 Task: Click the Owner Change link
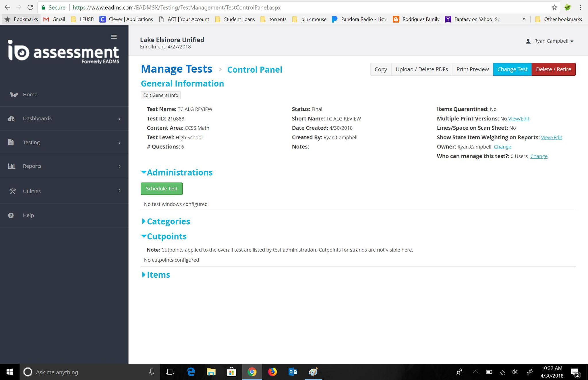click(502, 147)
